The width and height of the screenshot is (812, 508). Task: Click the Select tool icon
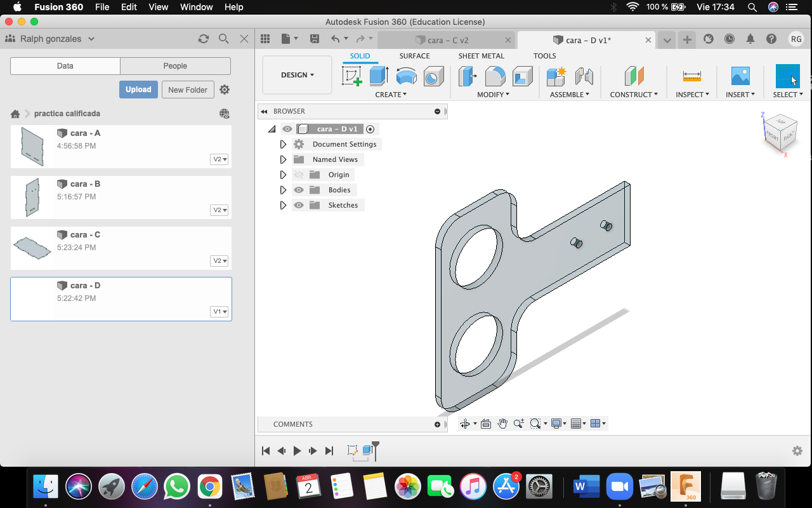pos(788,76)
